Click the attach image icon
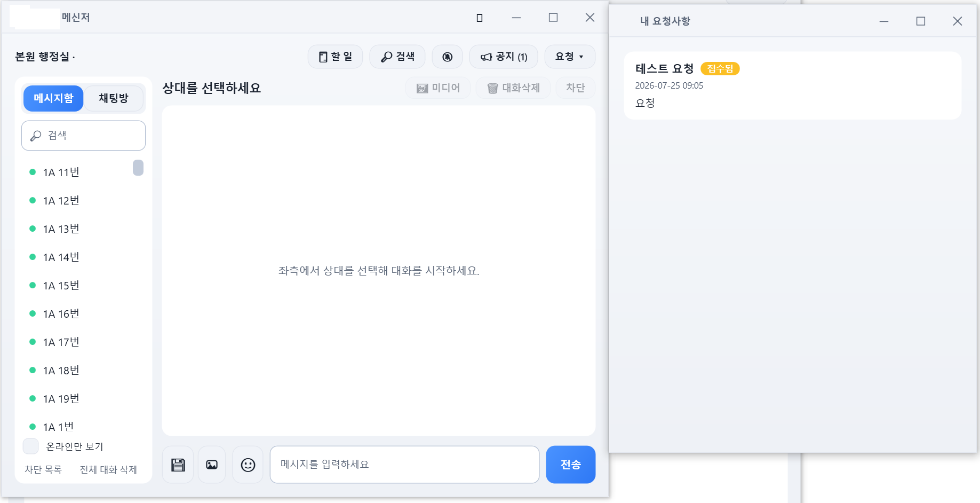Viewport: 980px width, 503px height. click(x=212, y=465)
